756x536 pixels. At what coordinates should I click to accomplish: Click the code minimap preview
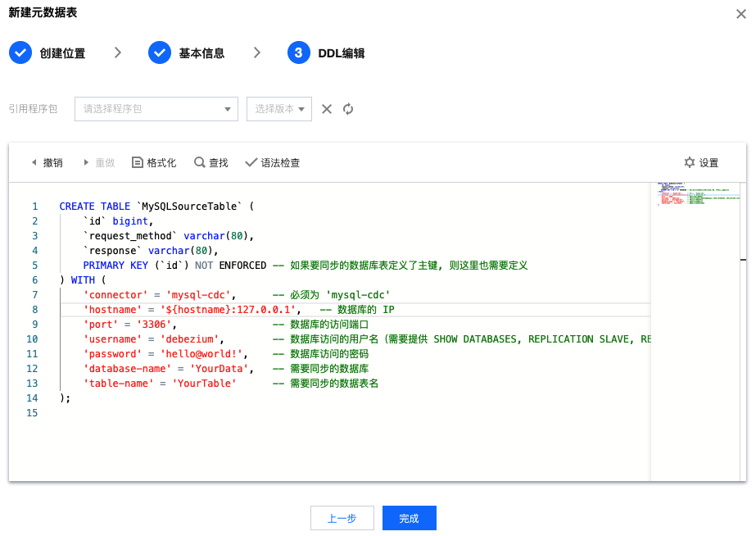click(x=698, y=193)
